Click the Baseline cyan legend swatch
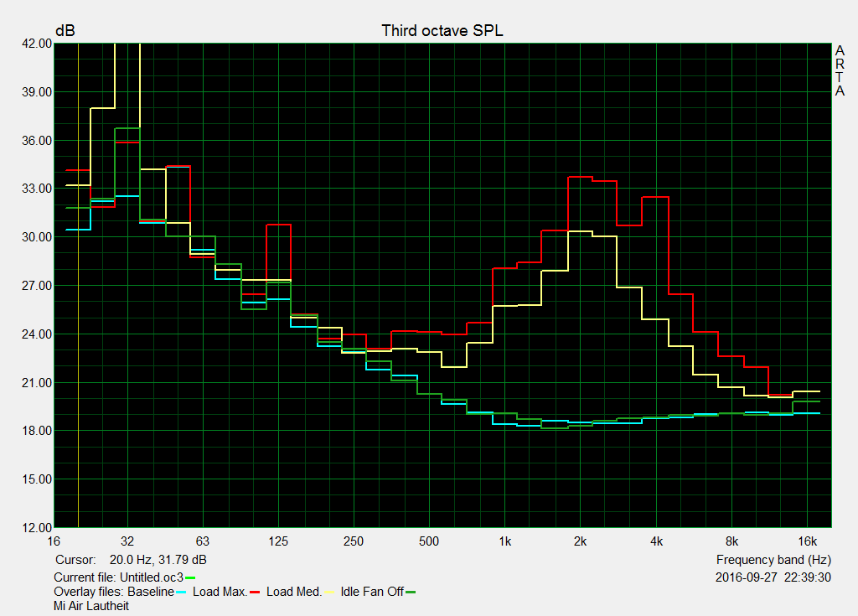The image size is (858, 616). (x=181, y=593)
